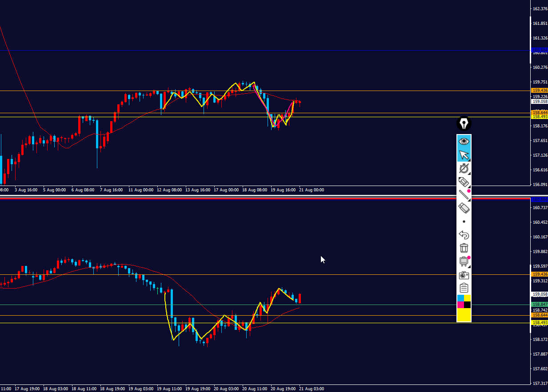Click the dot brush size button
Image resolution: width=548 pixels, height=392 pixels.
pos(464,221)
